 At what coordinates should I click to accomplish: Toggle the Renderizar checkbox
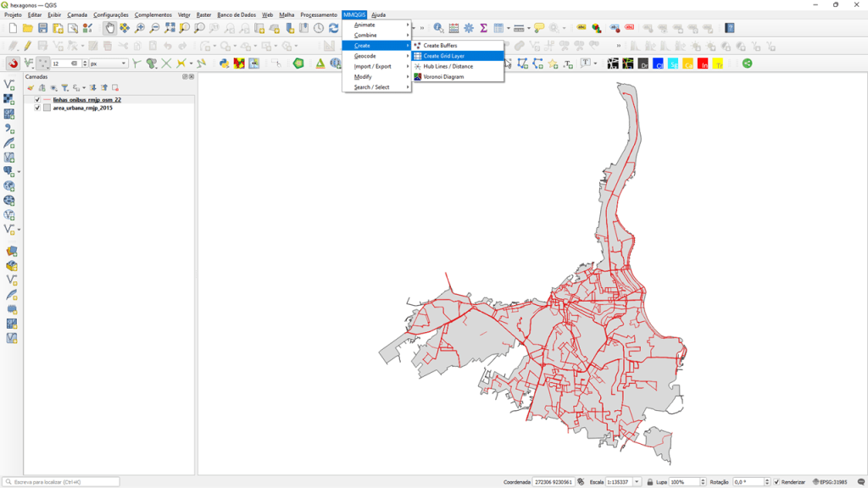click(776, 482)
